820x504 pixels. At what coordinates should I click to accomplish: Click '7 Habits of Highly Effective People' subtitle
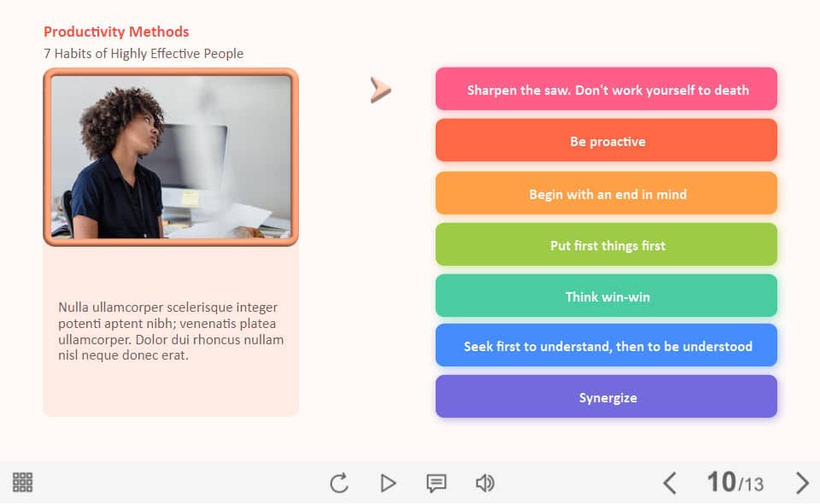tap(143, 53)
